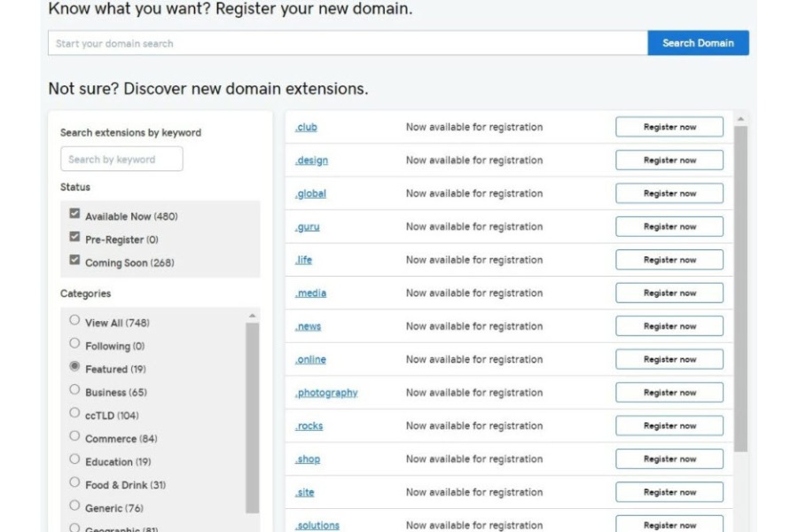Click Register now for .rocks

(669, 426)
